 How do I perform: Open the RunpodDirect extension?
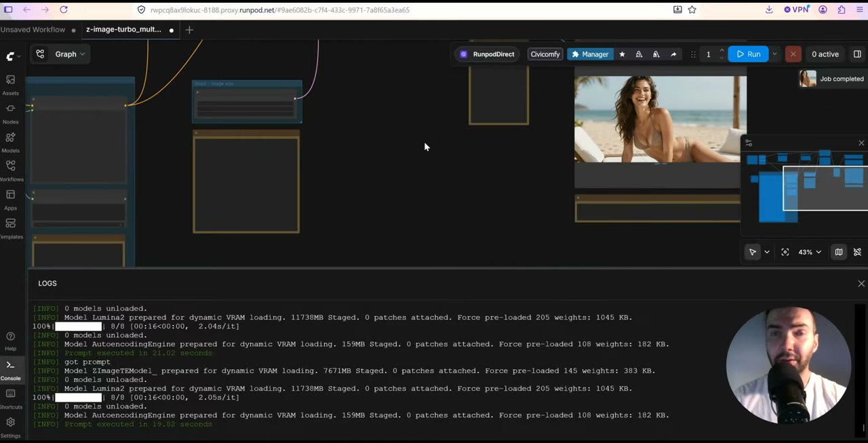(487, 54)
